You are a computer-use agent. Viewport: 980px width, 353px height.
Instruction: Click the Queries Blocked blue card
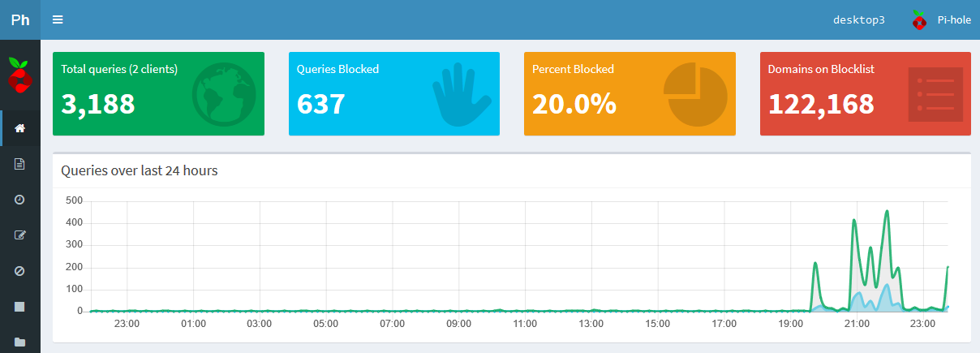393,93
